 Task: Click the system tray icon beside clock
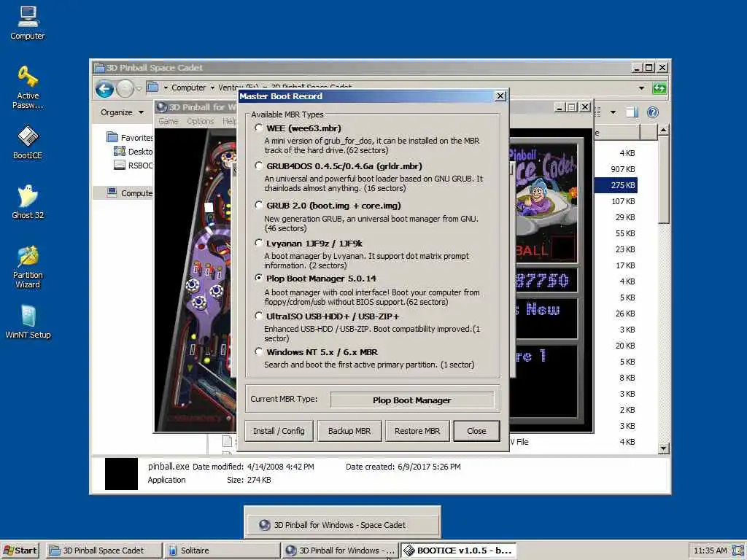pyautogui.click(x=738, y=551)
